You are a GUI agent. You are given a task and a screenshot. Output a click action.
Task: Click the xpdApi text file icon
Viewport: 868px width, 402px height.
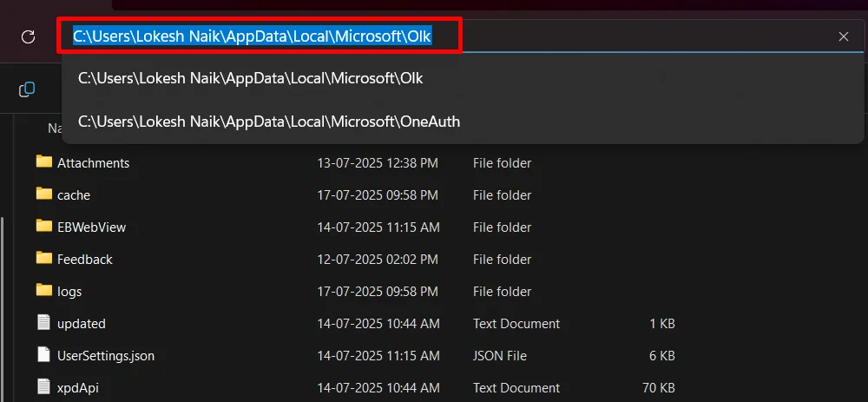point(43,386)
